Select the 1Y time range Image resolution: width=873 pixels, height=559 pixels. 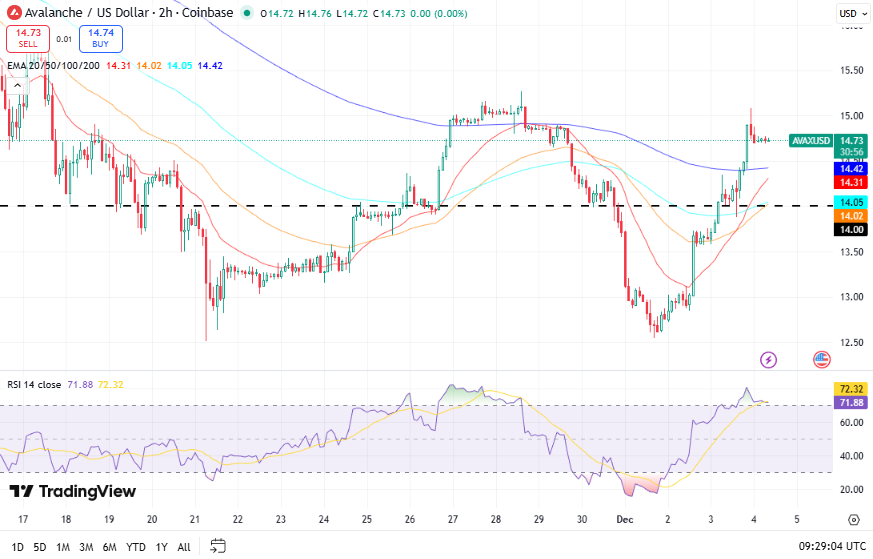click(161, 547)
